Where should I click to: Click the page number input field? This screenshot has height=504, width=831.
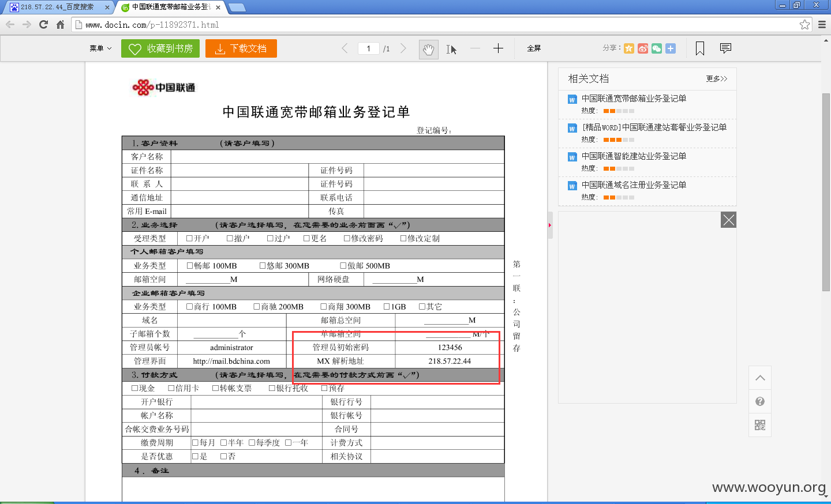pos(368,48)
